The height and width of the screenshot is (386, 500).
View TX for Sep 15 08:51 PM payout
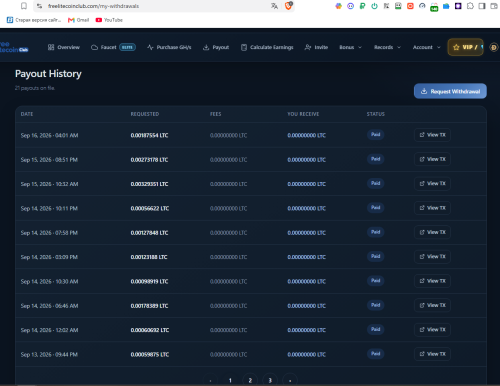pyautogui.click(x=432, y=159)
